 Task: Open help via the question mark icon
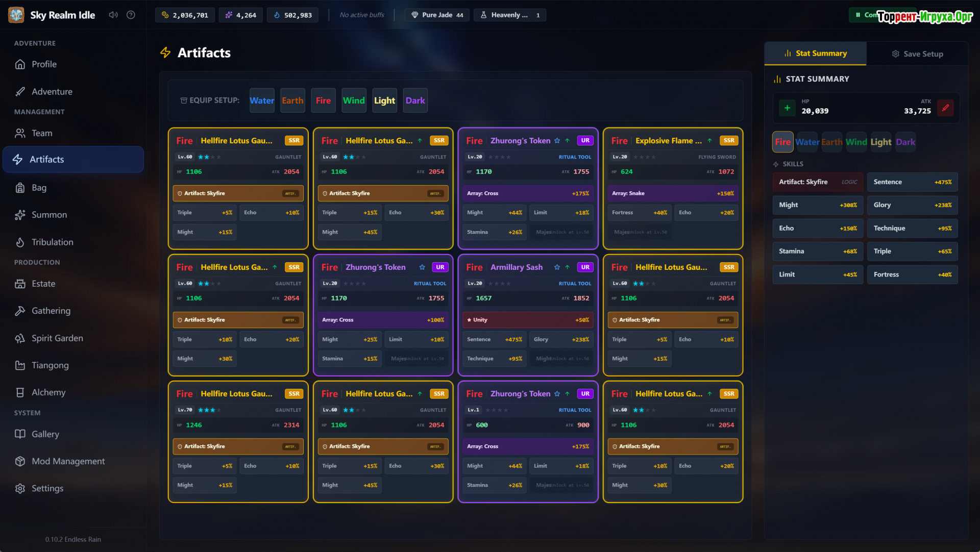tap(131, 15)
